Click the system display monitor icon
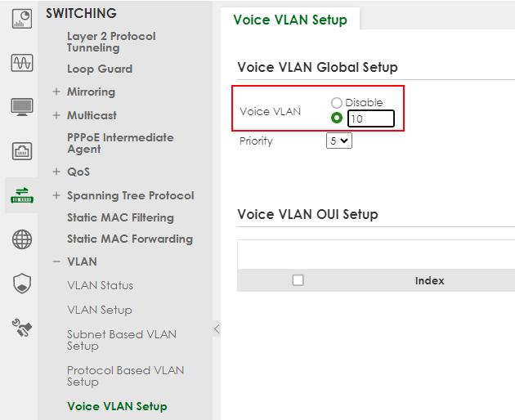 coord(22,107)
